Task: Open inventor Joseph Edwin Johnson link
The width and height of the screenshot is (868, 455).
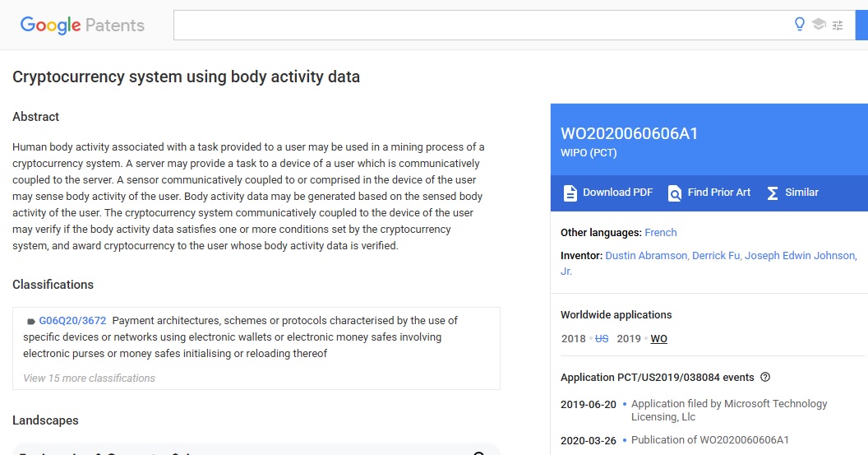Action: [x=801, y=256]
